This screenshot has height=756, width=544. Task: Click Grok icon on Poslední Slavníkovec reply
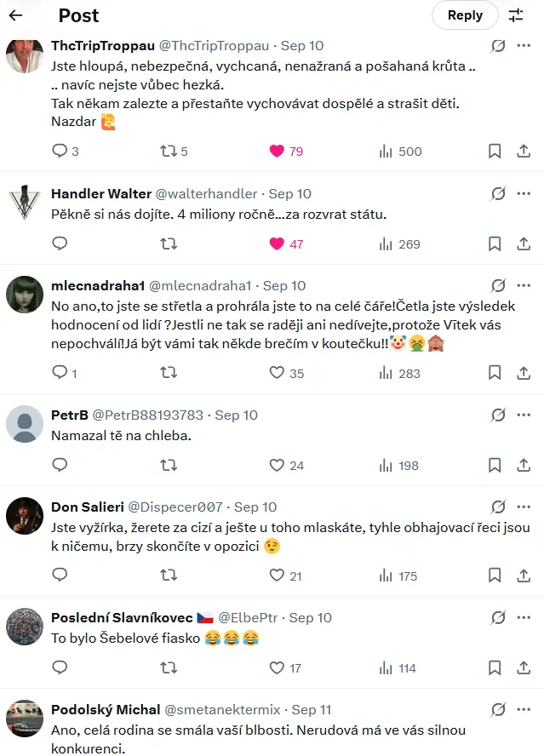[x=499, y=617]
